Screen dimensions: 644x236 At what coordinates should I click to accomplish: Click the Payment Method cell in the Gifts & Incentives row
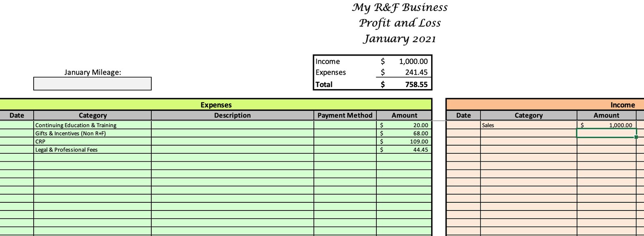click(345, 133)
